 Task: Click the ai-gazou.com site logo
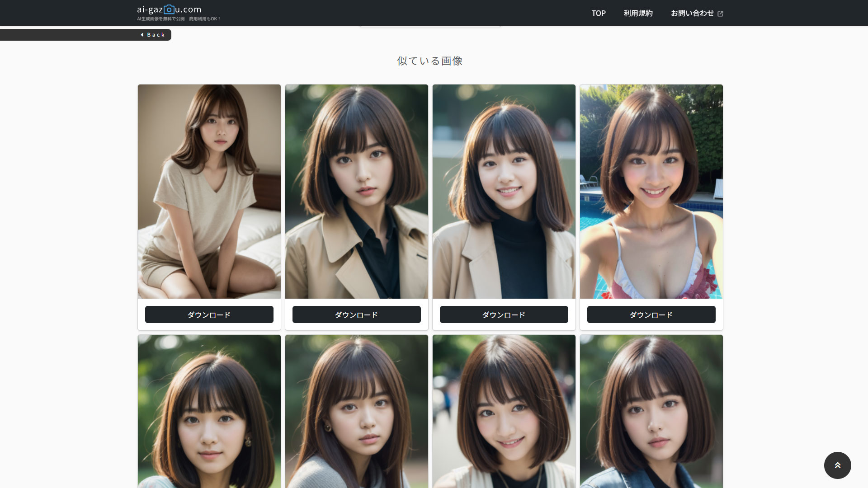[170, 9]
